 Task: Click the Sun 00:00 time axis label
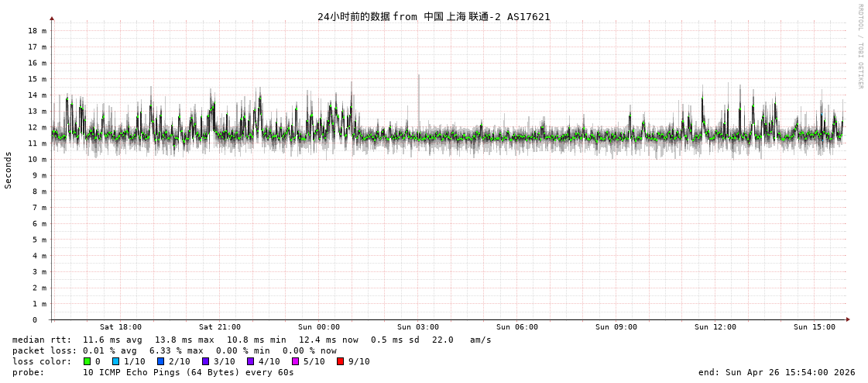[319, 327]
